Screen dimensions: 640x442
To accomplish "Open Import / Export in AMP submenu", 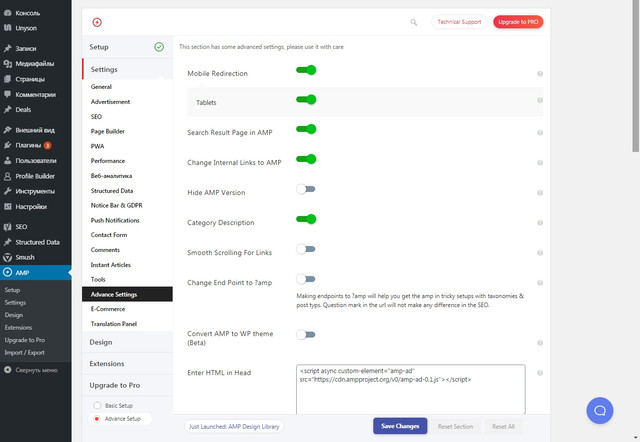I will pos(24,353).
